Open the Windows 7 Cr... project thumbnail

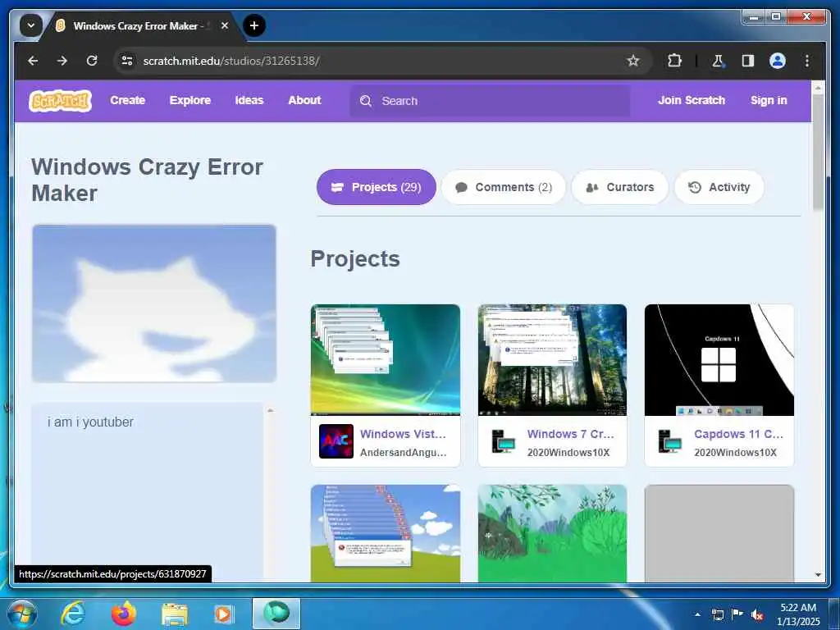coord(552,359)
